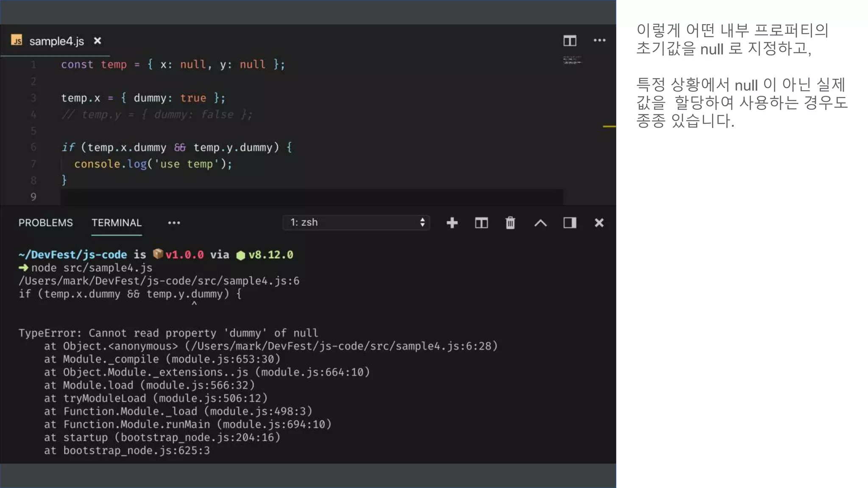868x488 pixels.
Task: Close the terminal panel
Action: pyautogui.click(x=599, y=223)
